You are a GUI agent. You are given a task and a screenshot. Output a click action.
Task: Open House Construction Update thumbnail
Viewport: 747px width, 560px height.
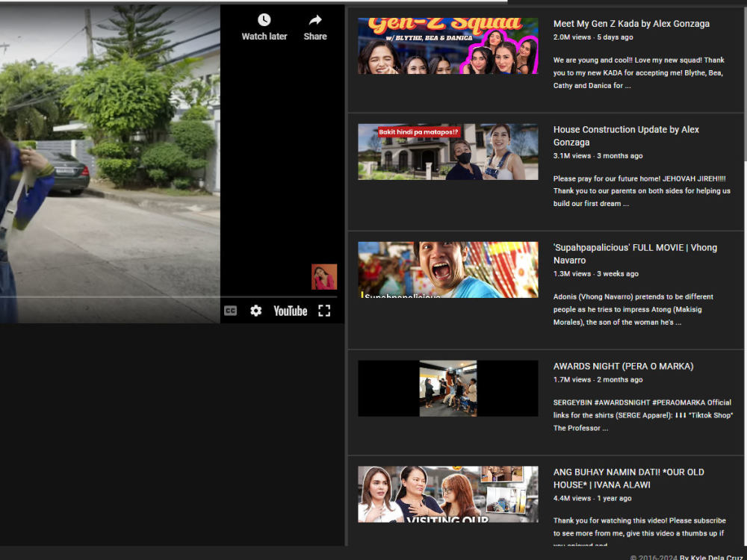click(x=447, y=152)
